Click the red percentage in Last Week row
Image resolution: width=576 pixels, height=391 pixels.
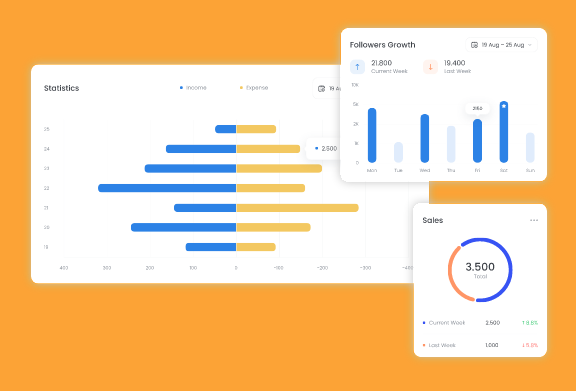[x=530, y=345]
